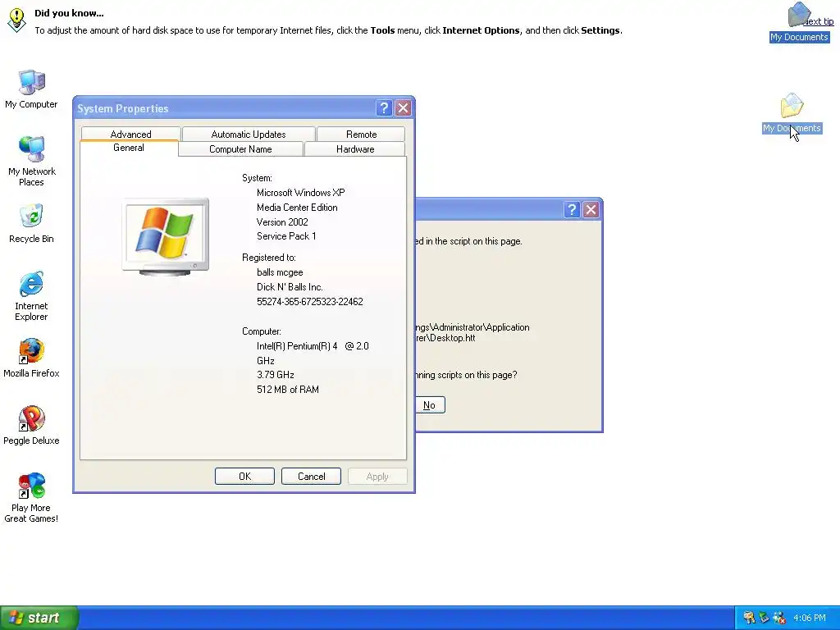Click the 'Did you know...' heading

pyautogui.click(x=69, y=13)
